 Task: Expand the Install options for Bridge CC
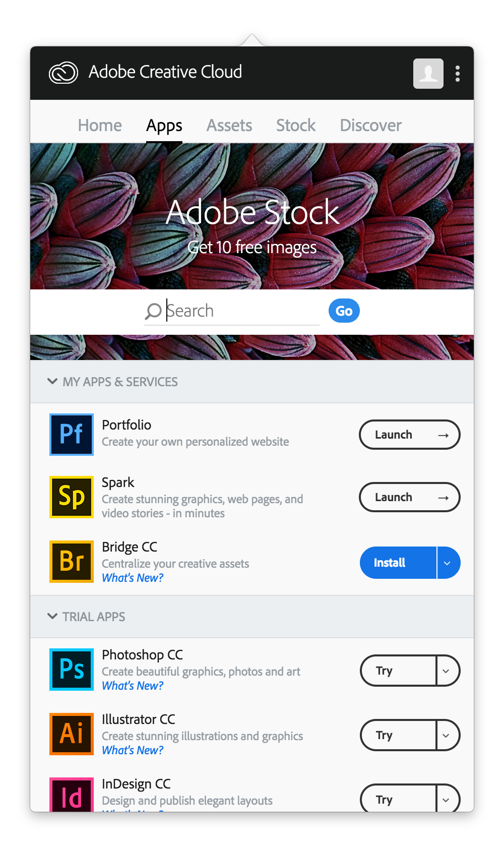[448, 563]
